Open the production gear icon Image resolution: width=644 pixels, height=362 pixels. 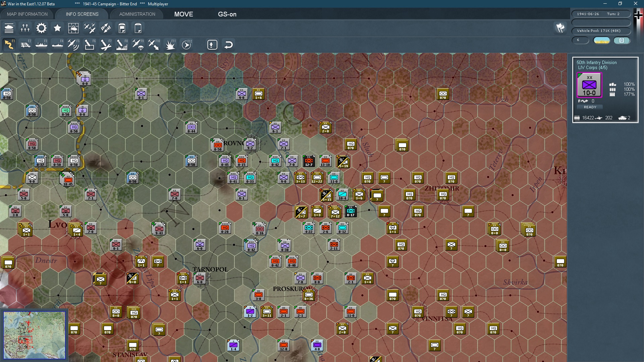(x=41, y=28)
